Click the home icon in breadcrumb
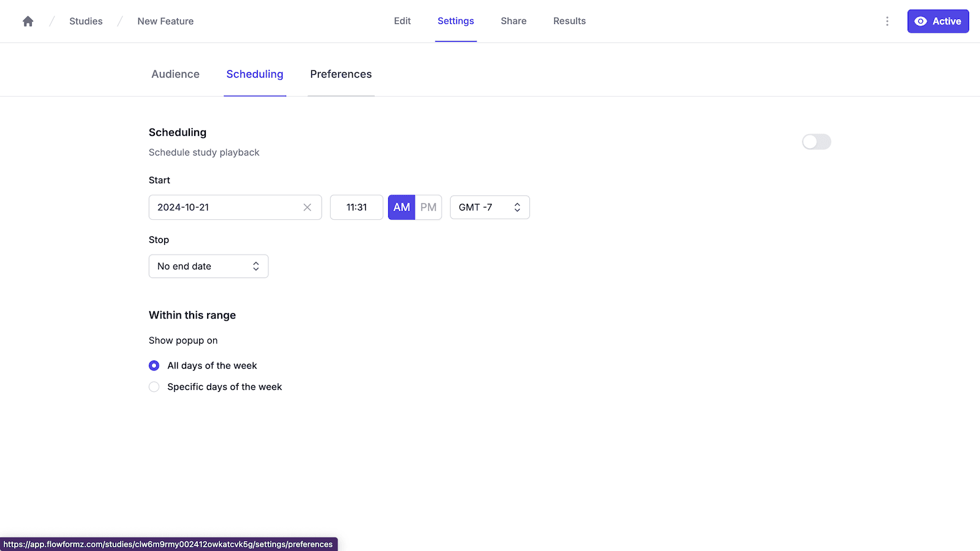This screenshot has height=551, width=980. [x=28, y=21]
